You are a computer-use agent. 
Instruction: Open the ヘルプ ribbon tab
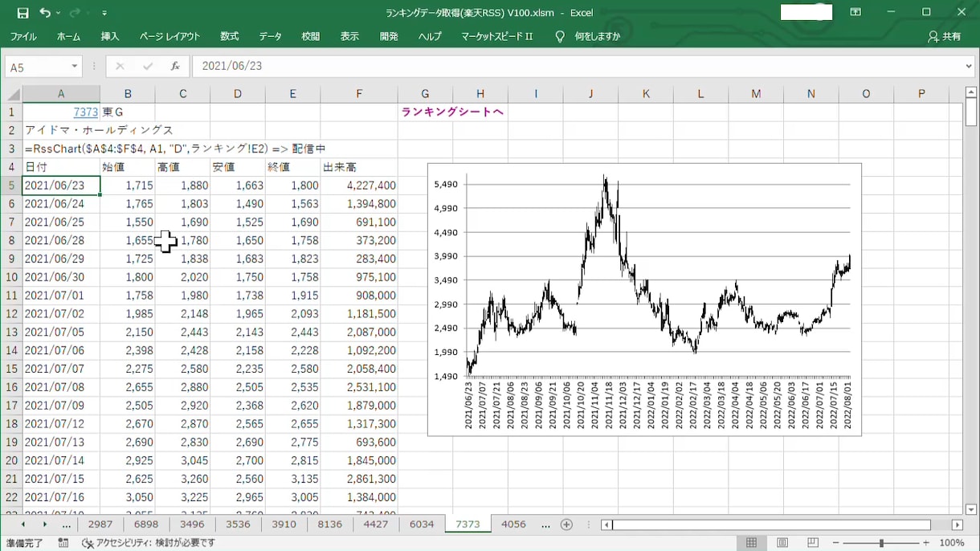pyautogui.click(x=430, y=36)
